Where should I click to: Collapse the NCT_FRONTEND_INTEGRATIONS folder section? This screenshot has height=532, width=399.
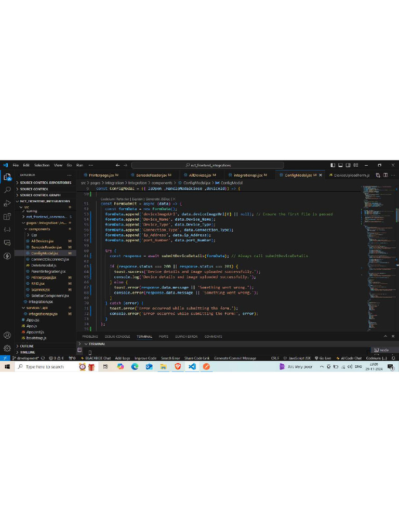[45, 201]
